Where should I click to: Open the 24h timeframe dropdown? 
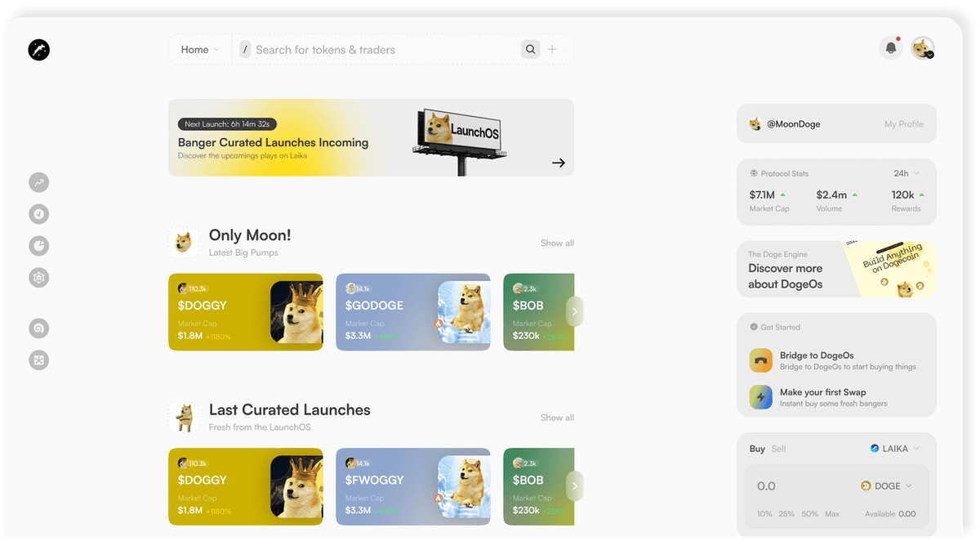pos(906,173)
